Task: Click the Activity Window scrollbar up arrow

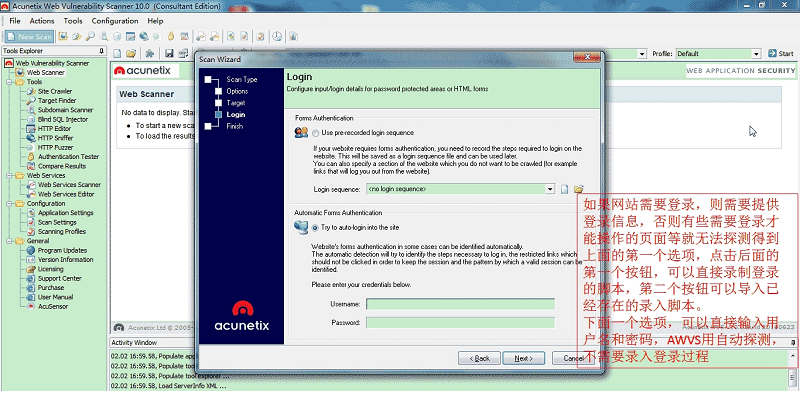Action: pos(793,356)
